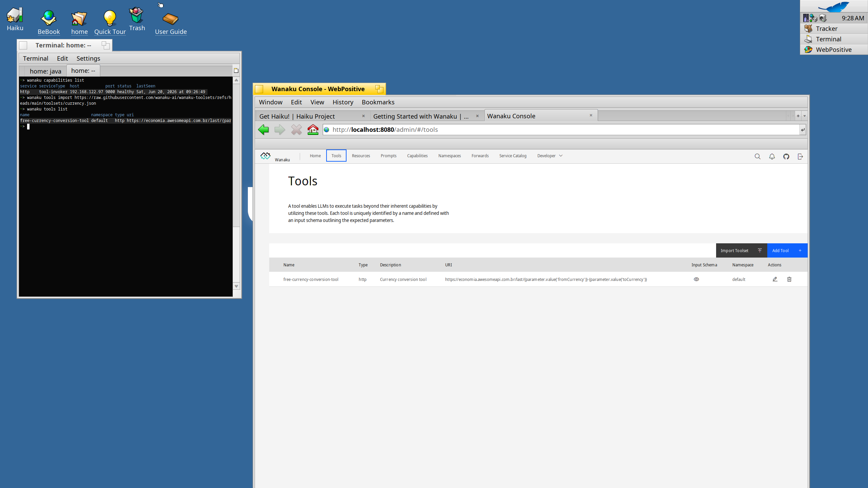Viewport: 868px width, 488px height.
Task: Go to Namespaces in Wanaku navigation
Action: click(449, 156)
